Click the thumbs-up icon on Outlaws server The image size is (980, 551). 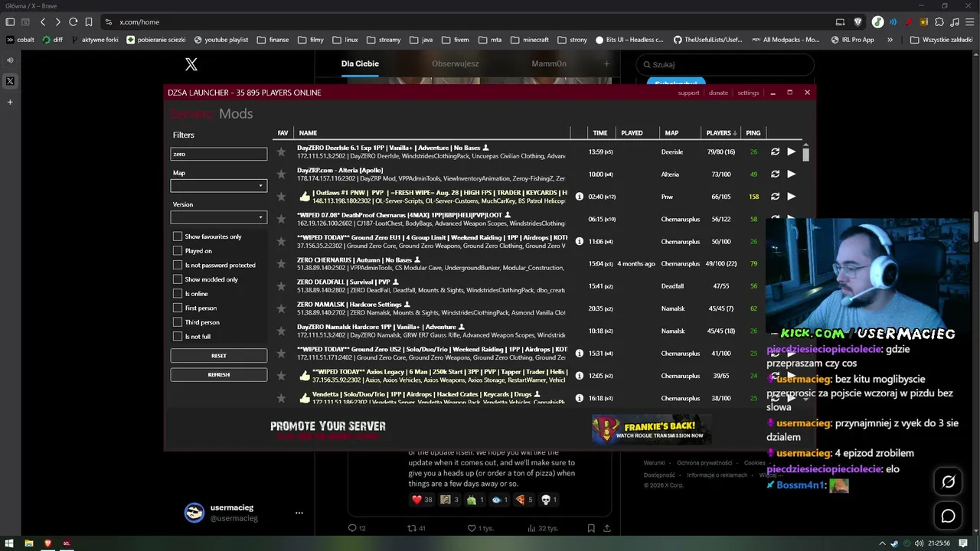305,197
